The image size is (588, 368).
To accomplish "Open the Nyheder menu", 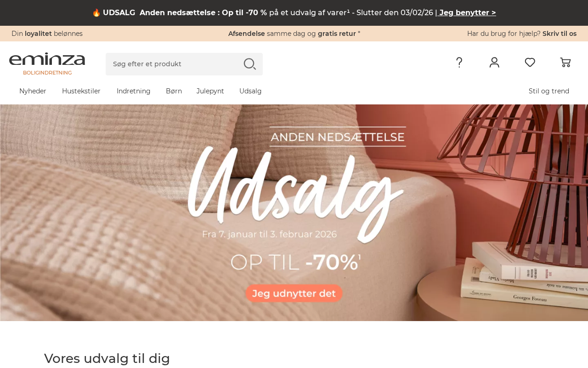I will coord(33,91).
